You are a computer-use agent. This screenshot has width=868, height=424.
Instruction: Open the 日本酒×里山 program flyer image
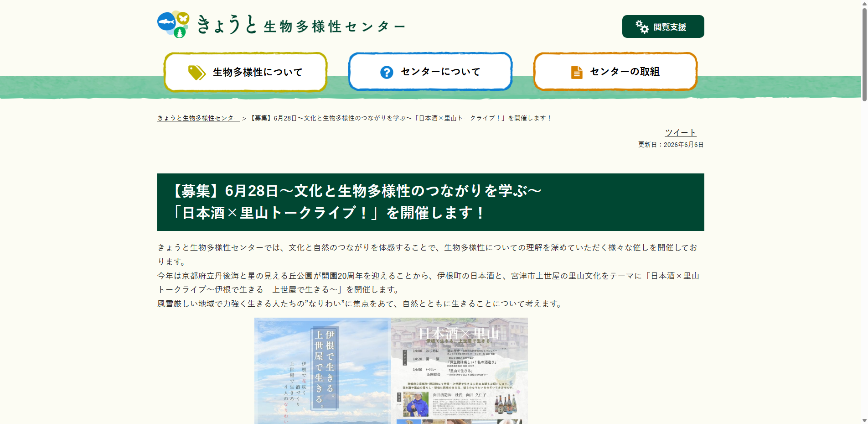[460, 371]
